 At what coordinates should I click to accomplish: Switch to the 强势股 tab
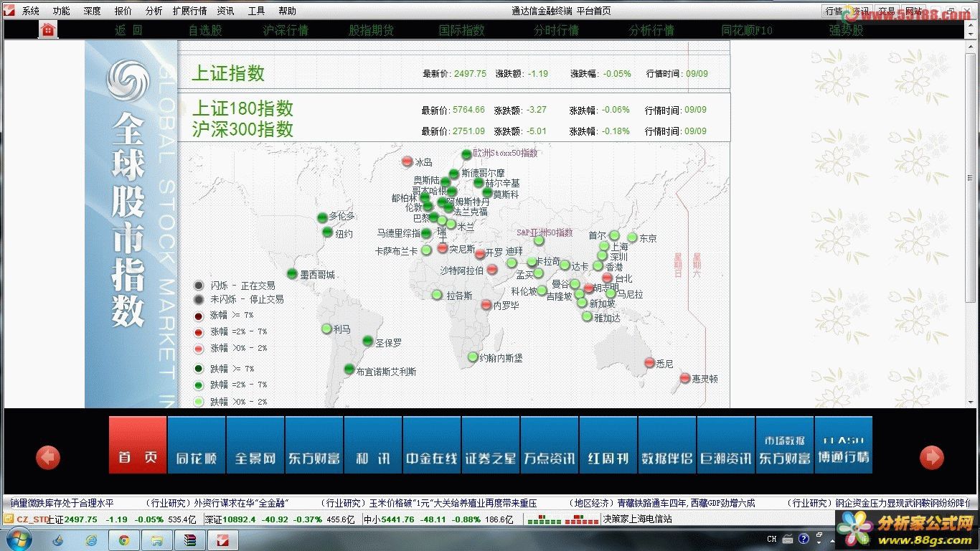pyautogui.click(x=846, y=30)
